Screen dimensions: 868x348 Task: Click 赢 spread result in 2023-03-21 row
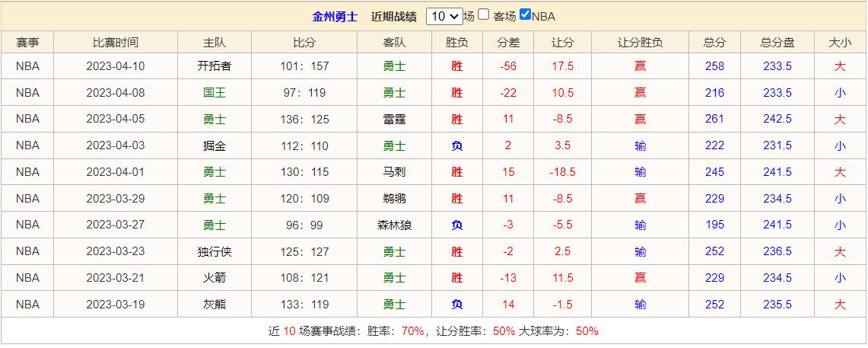point(640,278)
